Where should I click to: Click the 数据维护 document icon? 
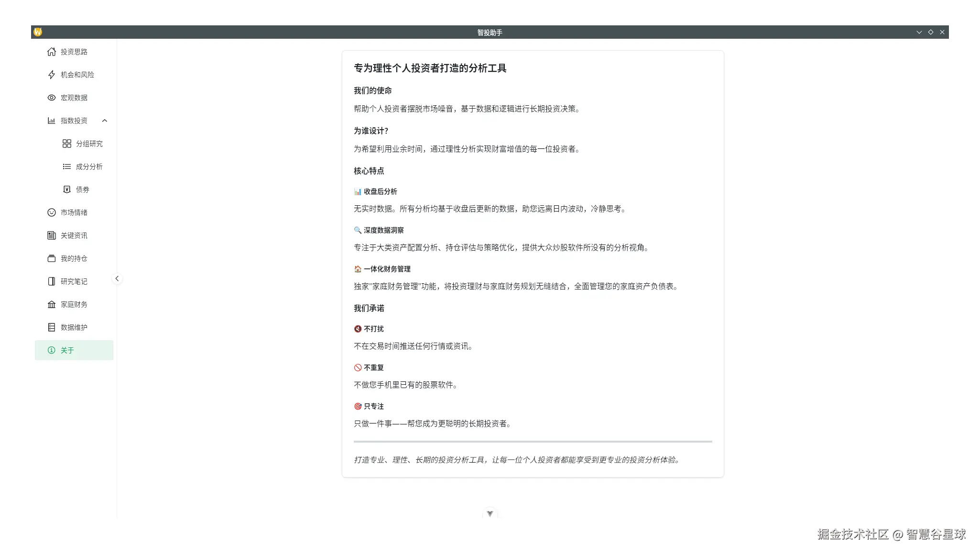pos(52,327)
